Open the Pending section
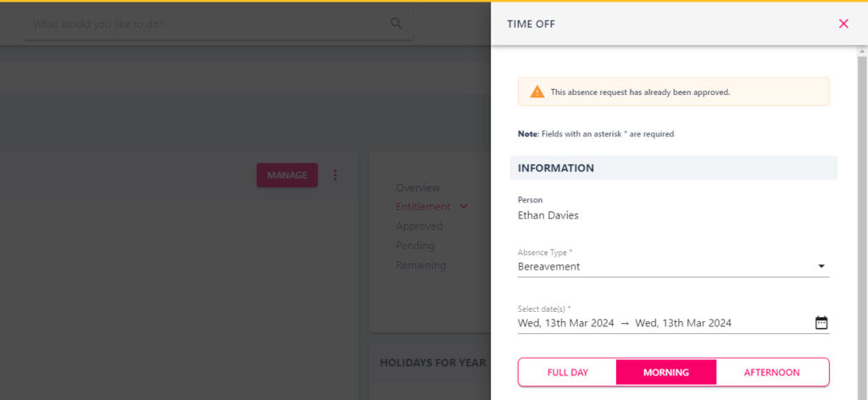The height and width of the screenshot is (400, 868). (415, 245)
